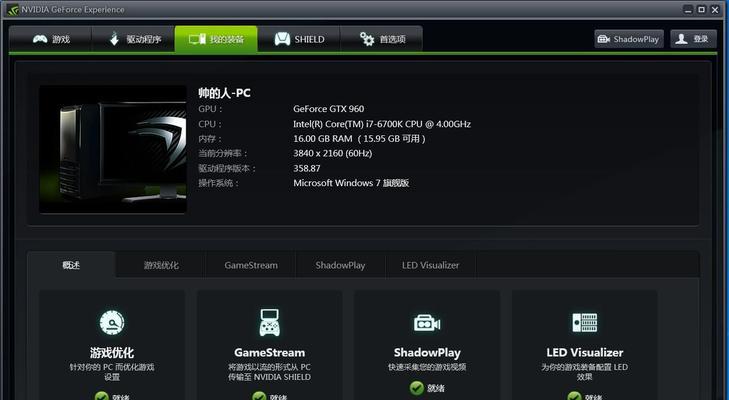This screenshot has height=400, width=729.
Task: Open the ShadowPlay button at top right
Action: point(629,39)
